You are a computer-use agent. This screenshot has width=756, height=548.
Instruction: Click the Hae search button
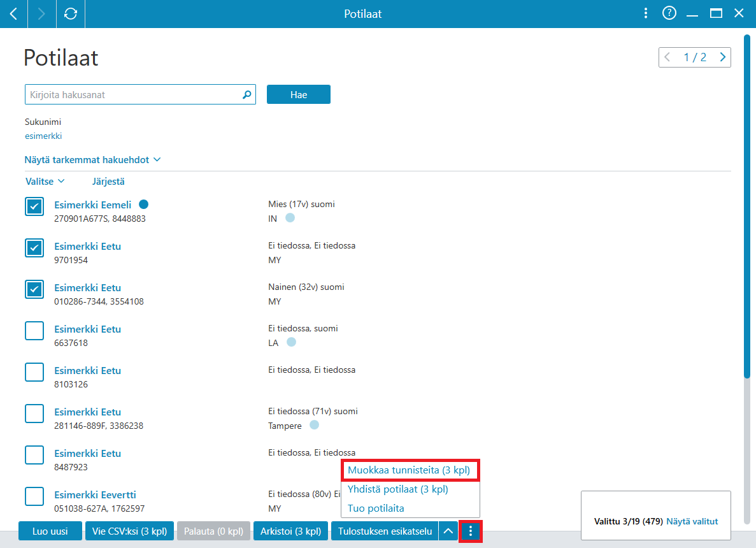click(x=299, y=94)
